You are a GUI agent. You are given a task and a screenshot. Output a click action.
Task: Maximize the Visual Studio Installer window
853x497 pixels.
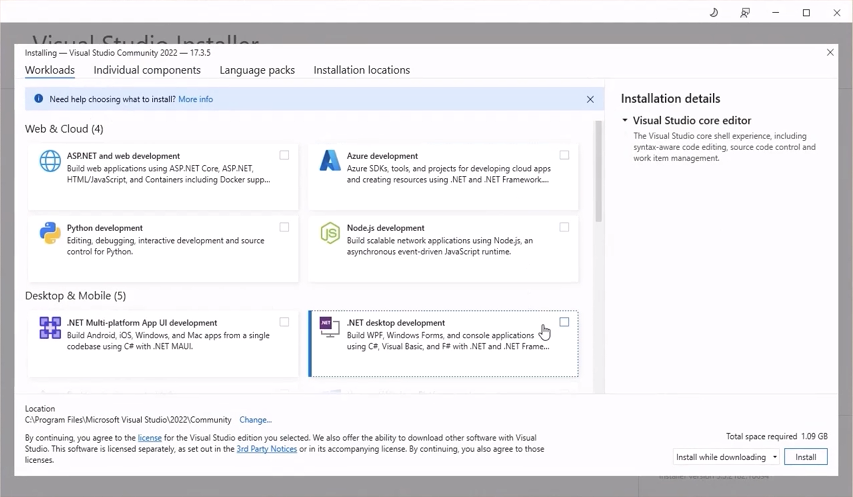(x=806, y=13)
